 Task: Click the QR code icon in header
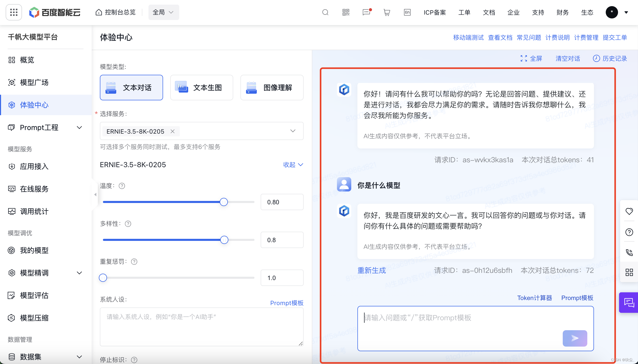coord(346,12)
